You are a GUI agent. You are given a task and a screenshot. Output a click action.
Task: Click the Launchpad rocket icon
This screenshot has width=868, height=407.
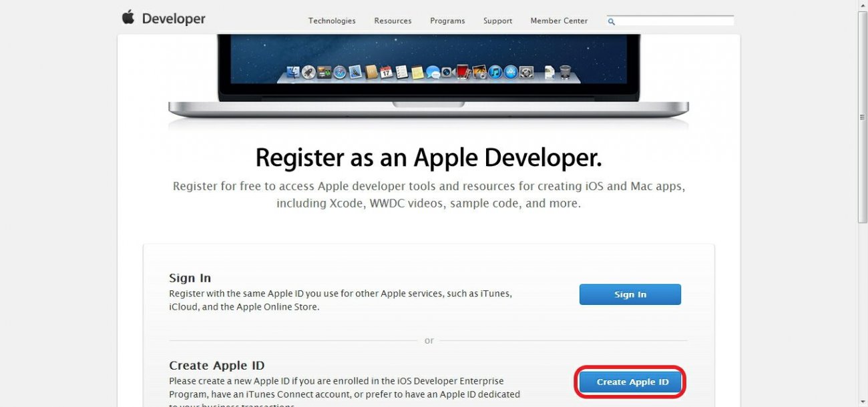click(x=308, y=72)
